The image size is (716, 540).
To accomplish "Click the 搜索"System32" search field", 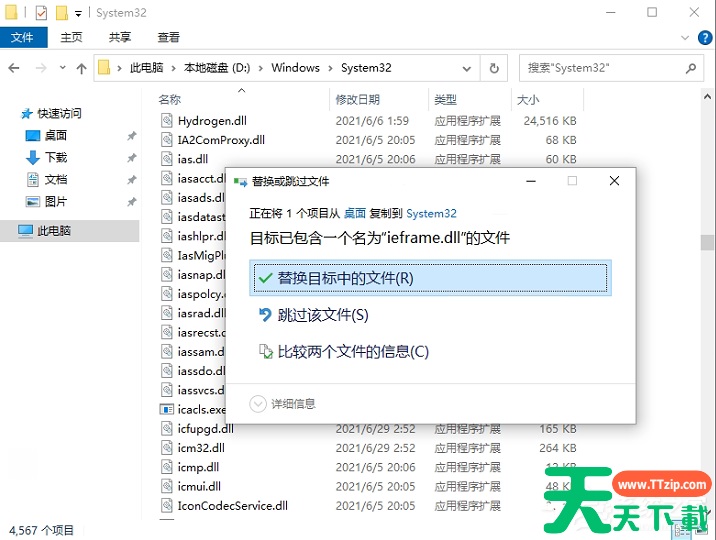I will (x=600, y=68).
